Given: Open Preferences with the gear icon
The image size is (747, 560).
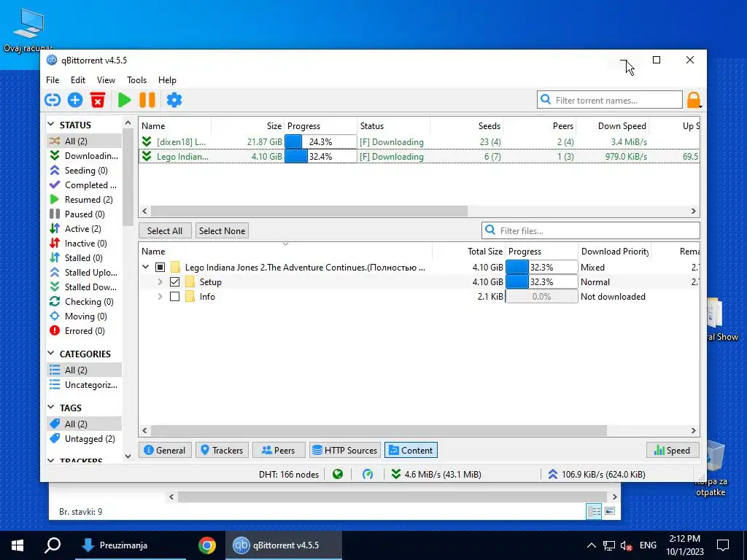Looking at the screenshot, I should 174,100.
